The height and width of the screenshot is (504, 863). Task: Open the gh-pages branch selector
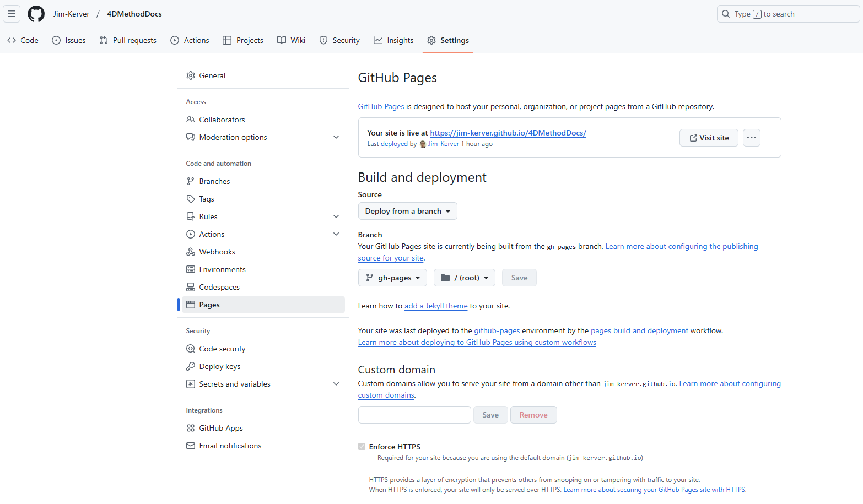tap(393, 278)
